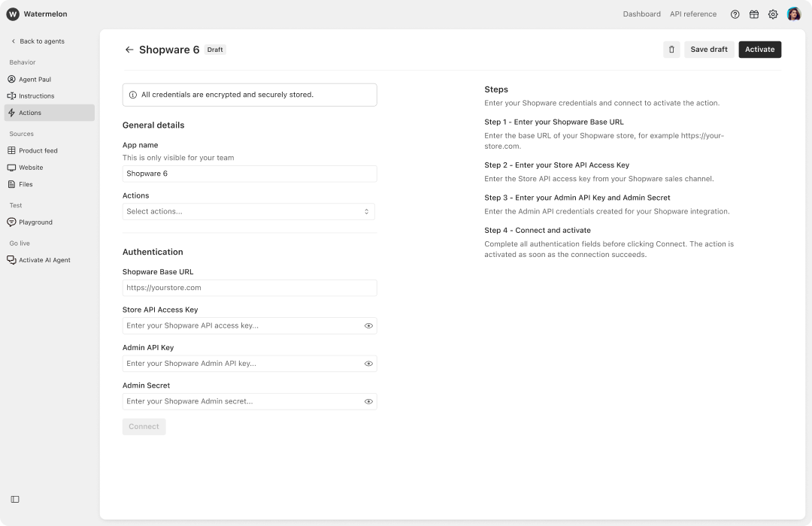812x526 pixels.
Task: Delete draft using the trash icon
Action: click(671, 50)
